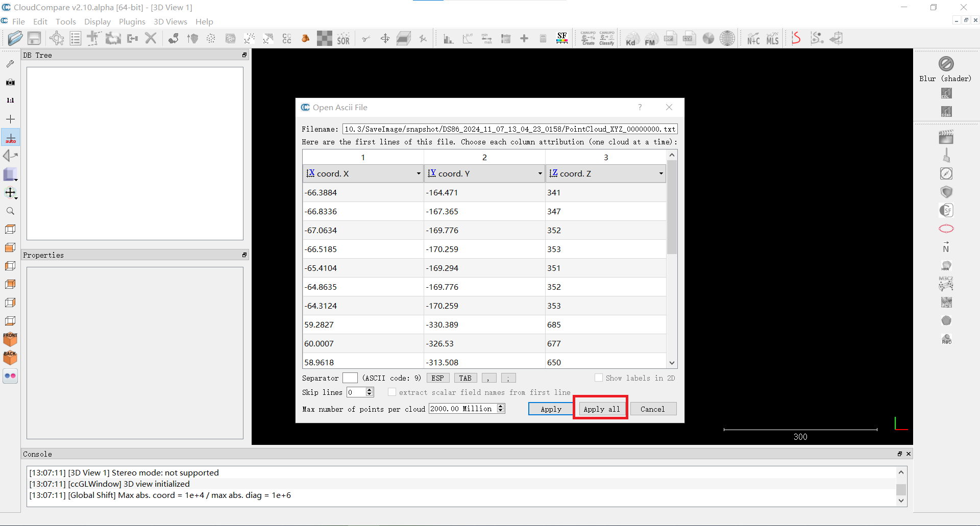Click the SHP file plugin icon
Screen dimensions: 980x526
pos(670,38)
